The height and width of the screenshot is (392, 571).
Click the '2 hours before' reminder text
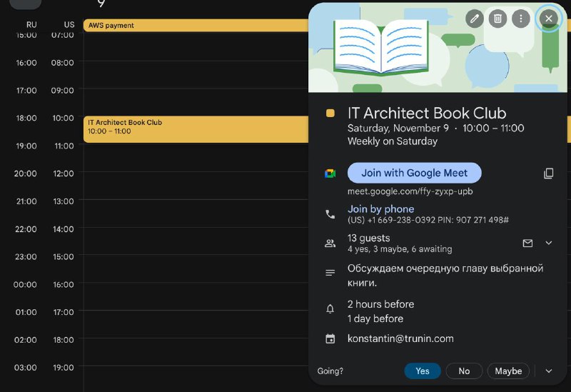(380, 304)
